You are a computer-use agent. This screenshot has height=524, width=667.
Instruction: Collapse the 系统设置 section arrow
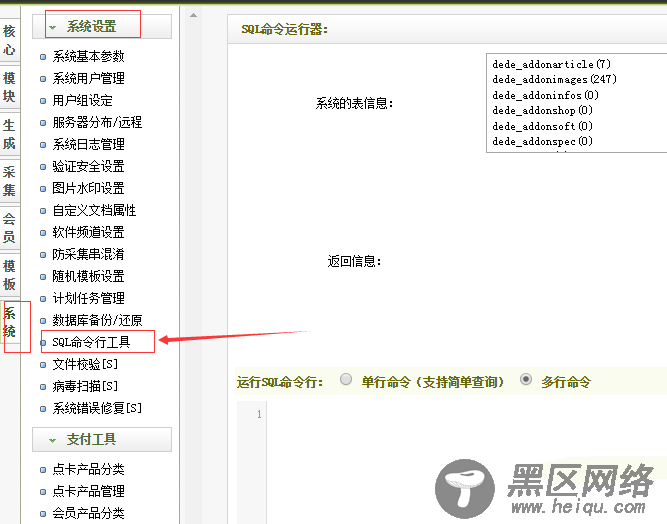point(52,28)
